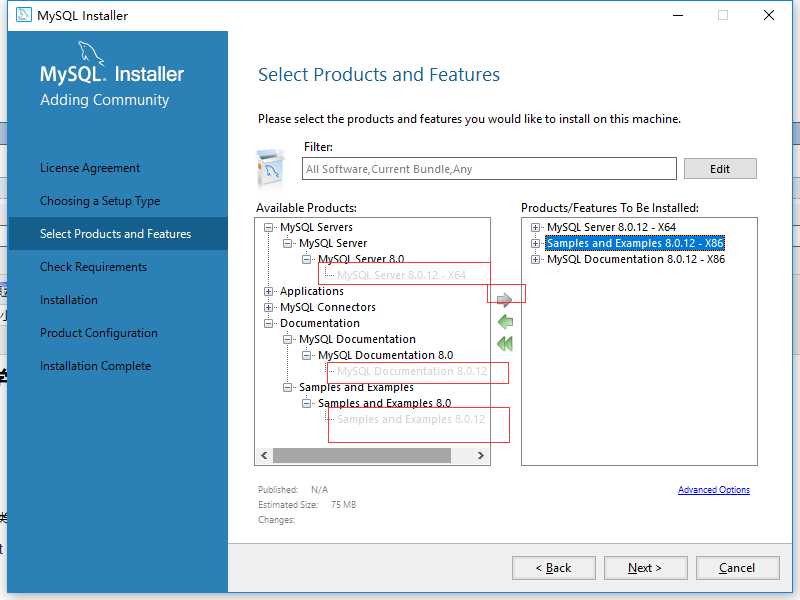Screen dimensions: 800x600
Task: Click the Back button
Action: point(554,568)
